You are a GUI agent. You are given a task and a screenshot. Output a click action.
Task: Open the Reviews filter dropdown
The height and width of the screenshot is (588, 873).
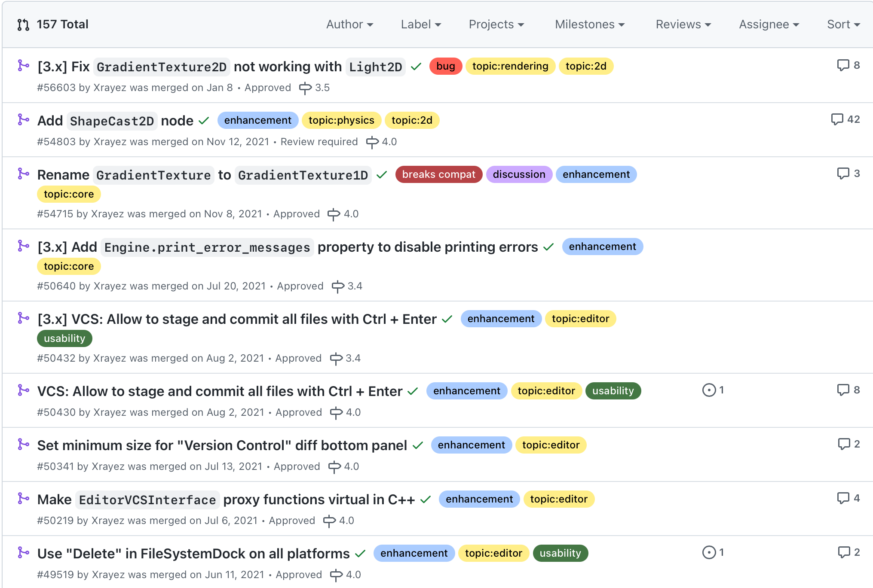(683, 24)
